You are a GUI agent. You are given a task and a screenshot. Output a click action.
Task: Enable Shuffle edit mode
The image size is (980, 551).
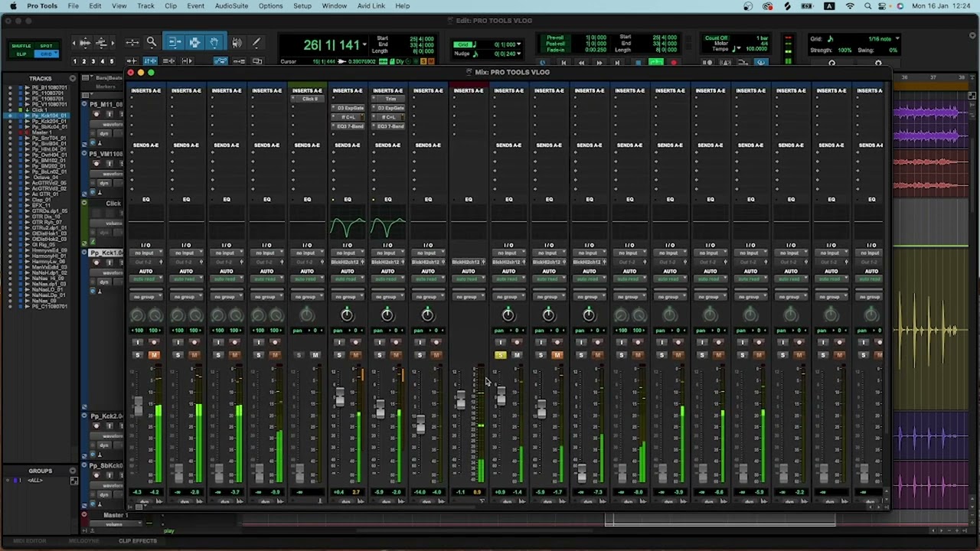point(21,46)
